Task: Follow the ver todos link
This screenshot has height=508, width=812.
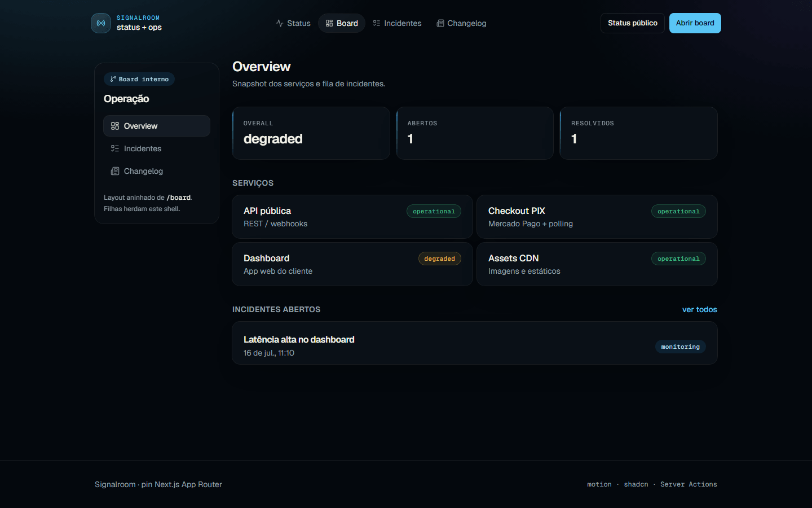Action: coord(699,309)
